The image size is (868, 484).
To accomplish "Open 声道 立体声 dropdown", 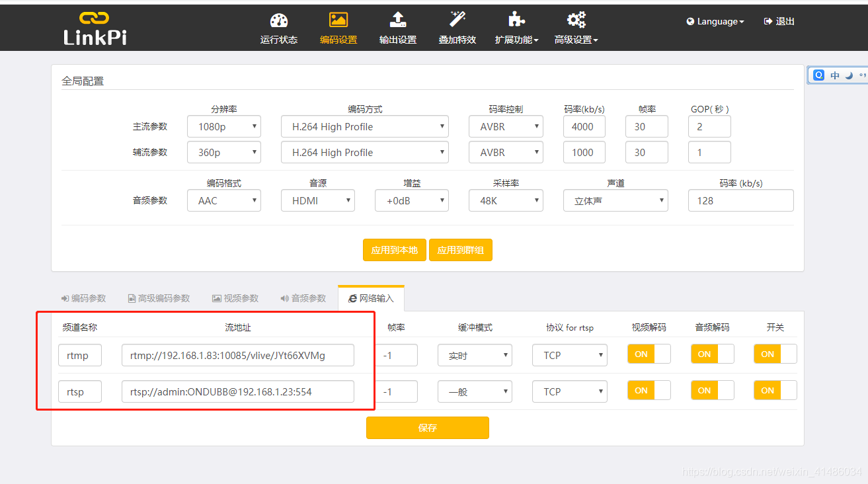I will (x=616, y=200).
